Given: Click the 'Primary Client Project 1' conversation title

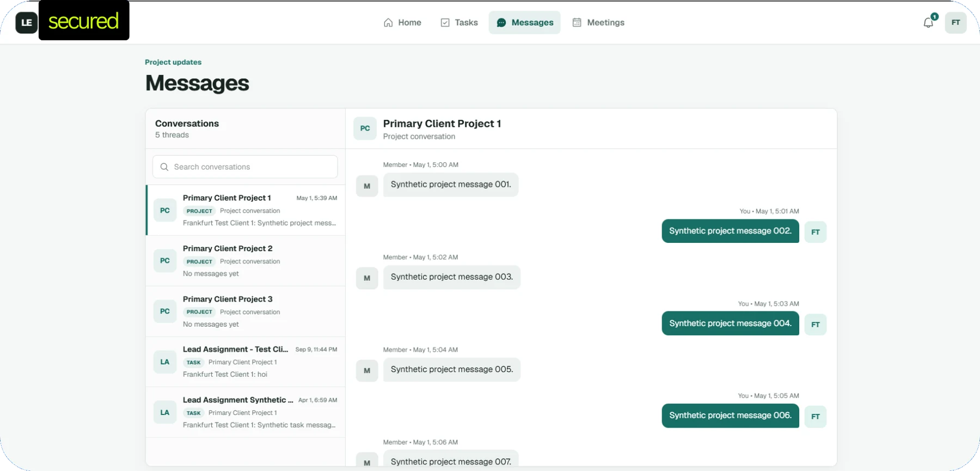Looking at the screenshot, I should pyautogui.click(x=442, y=124).
